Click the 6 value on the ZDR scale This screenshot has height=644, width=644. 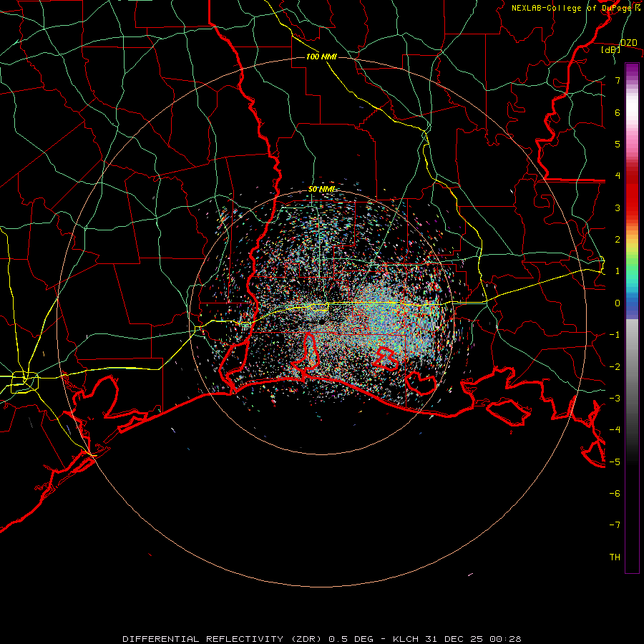pyautogui.click(x=618, y=112)
